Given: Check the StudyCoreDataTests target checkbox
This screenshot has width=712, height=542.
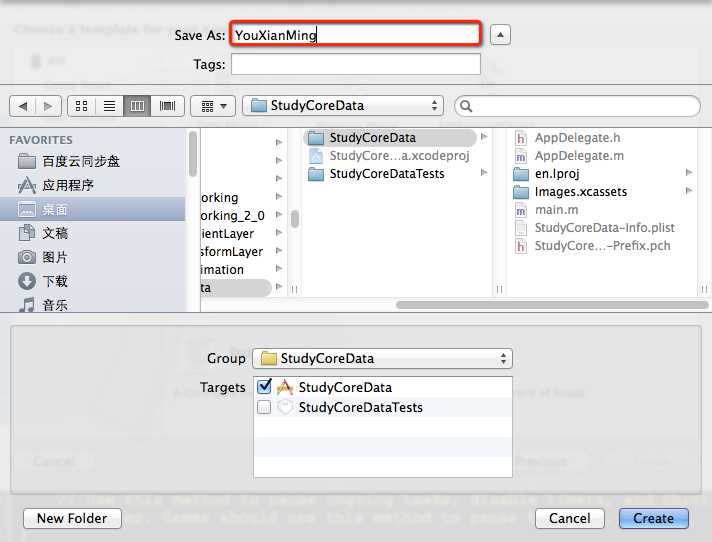Looking at the screenshot, I should (264, 407).
